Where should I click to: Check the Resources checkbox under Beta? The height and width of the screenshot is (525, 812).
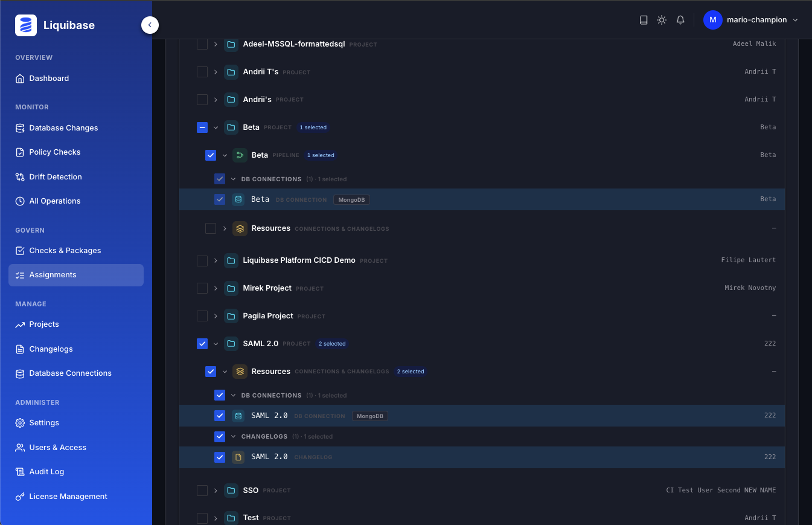click(211, 228)
